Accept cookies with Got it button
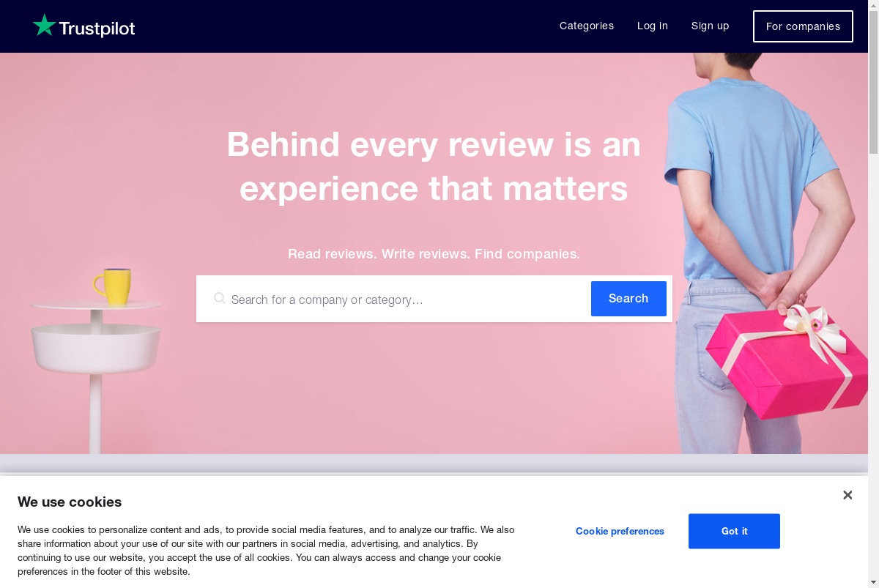The height and width of the screenshot is (588, 879). click(x=734, y=531)
